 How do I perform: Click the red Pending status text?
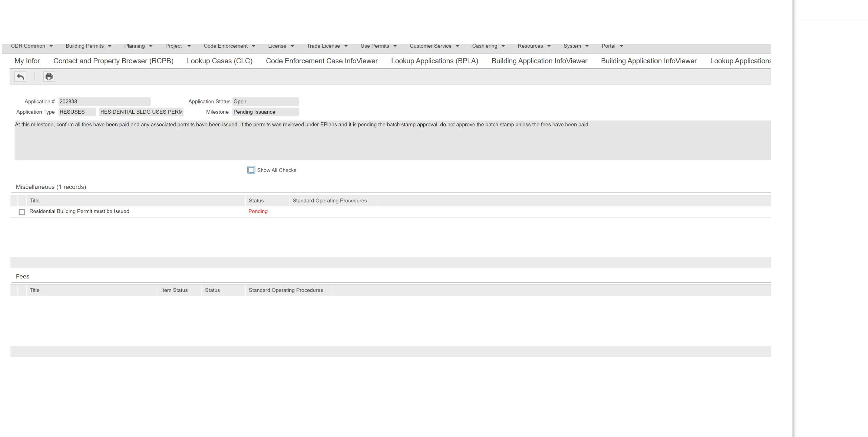tap(258, 211)
